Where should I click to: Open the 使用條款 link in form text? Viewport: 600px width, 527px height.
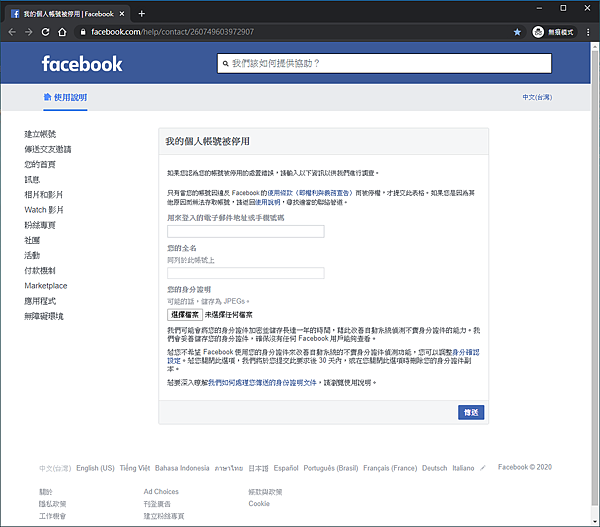[310, 193]
